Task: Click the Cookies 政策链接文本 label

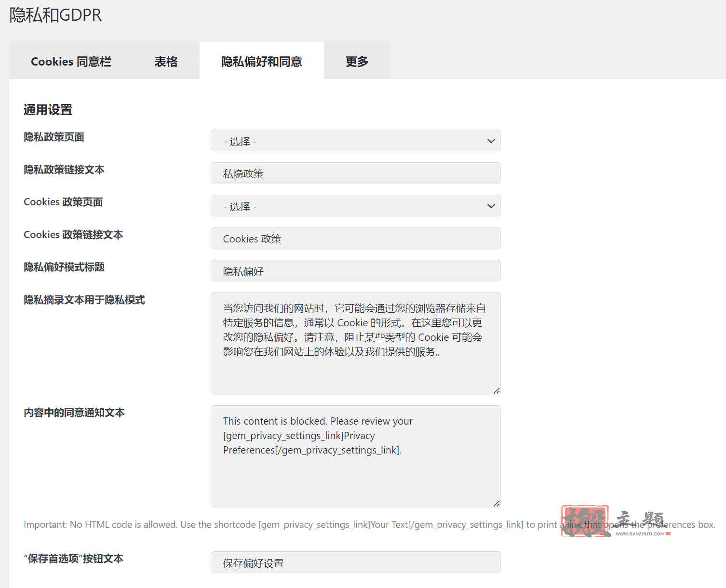Action: 73,235
